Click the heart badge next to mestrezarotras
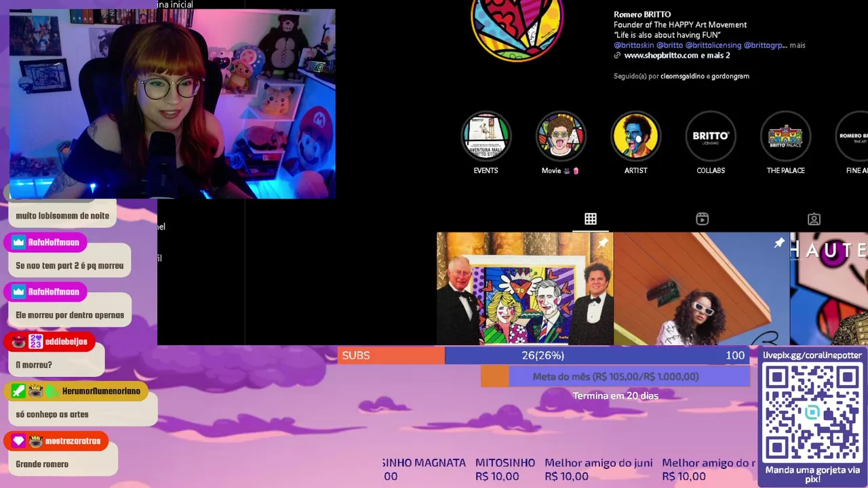 [18, 441]
